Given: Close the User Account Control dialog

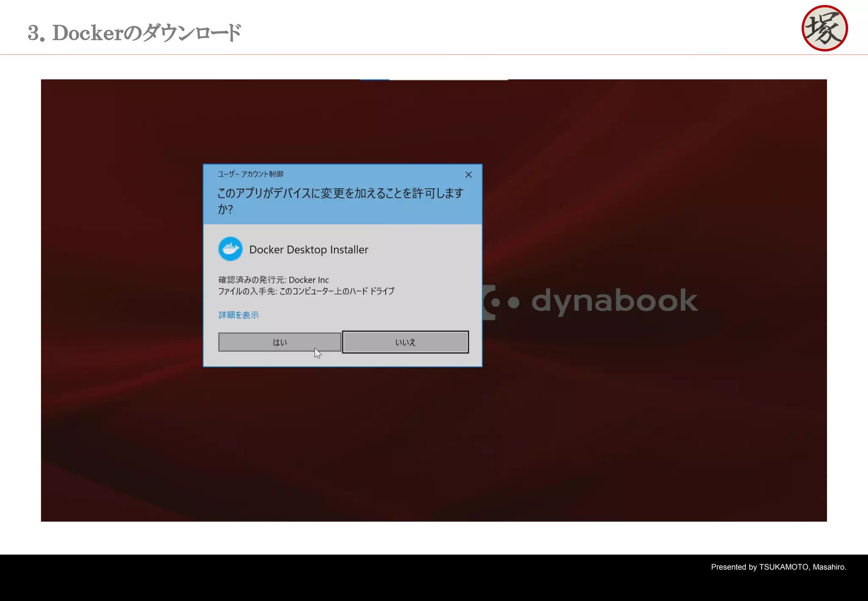Looking at the screenshot, I should [468, 175].
